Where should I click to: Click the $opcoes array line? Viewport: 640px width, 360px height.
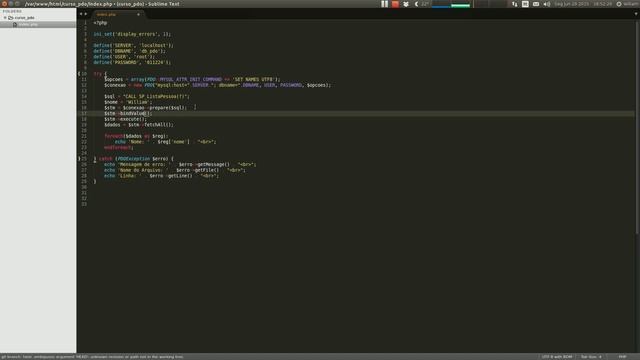tap(192, 79)
